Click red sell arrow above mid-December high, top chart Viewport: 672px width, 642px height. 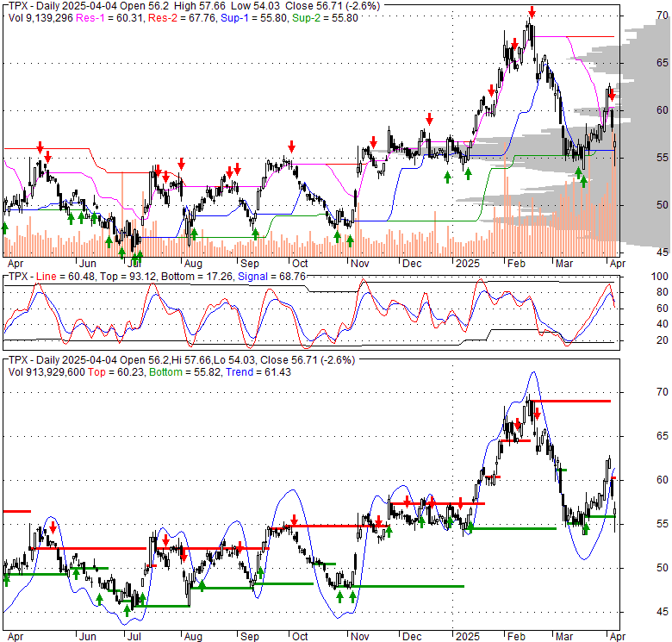pyautogui.click(x=429, y=119)
